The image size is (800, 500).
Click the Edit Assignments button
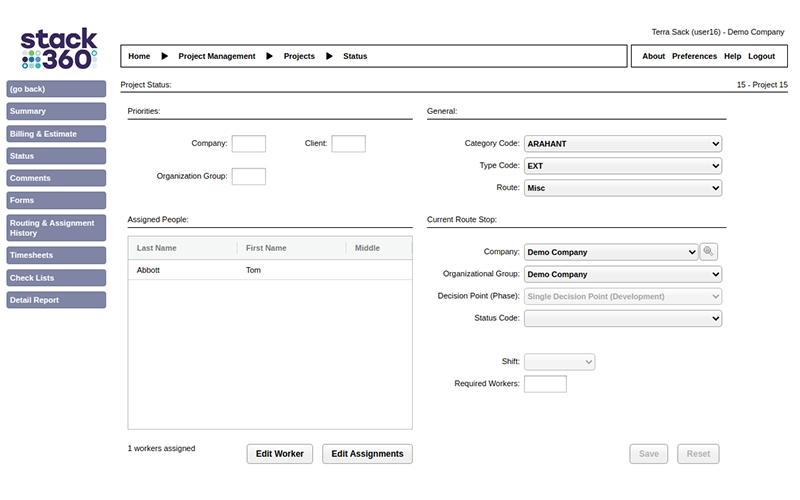click(x=367, y=454)
